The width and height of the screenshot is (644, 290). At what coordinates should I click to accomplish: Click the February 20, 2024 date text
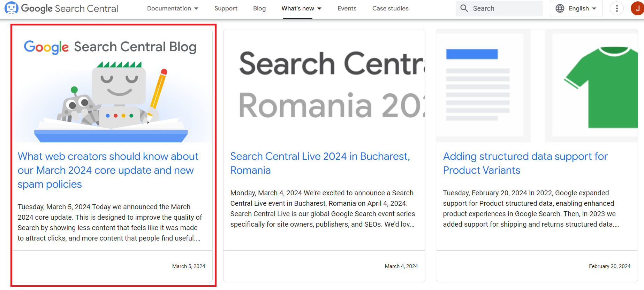click(x=610, y=266)
